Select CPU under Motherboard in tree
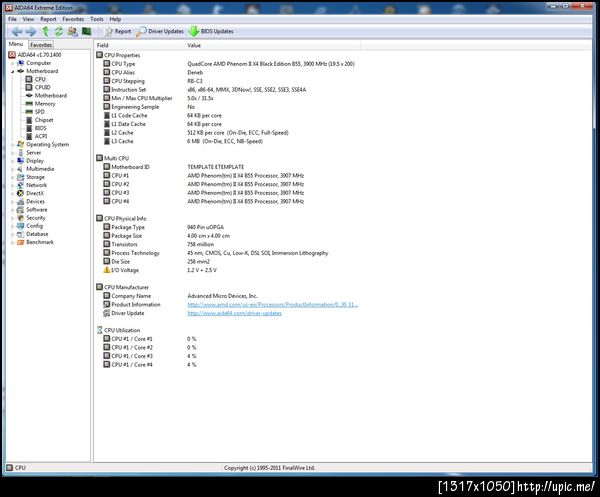The width and height of the screenshot is (600, 497). 36,79
